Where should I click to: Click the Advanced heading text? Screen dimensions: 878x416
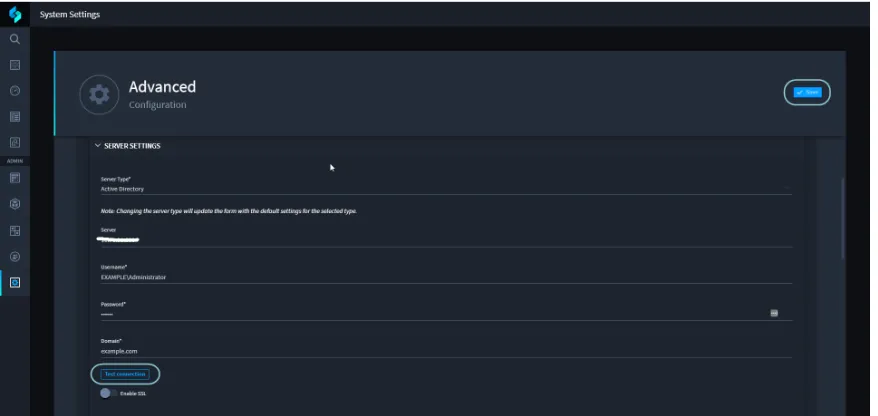pyautogui.click(x=162, y=87)
